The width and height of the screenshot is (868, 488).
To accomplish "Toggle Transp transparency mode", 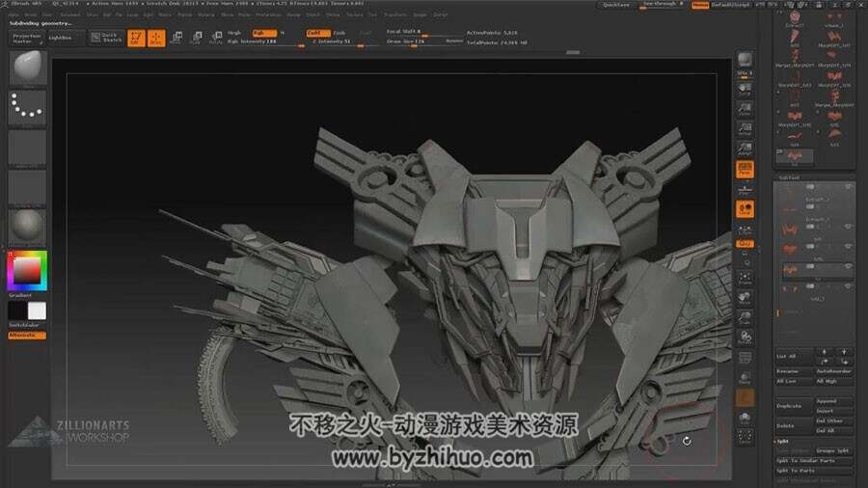I will [745, 377].
